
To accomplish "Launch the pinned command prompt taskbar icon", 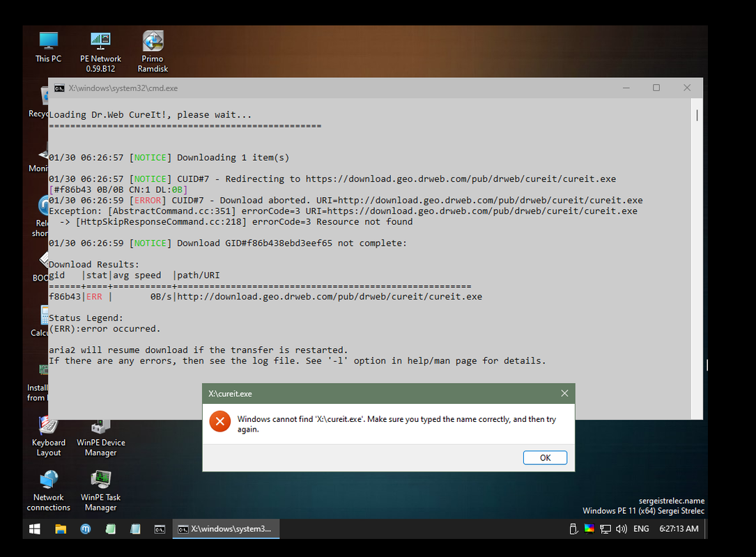I will click(x=160, y=529).
